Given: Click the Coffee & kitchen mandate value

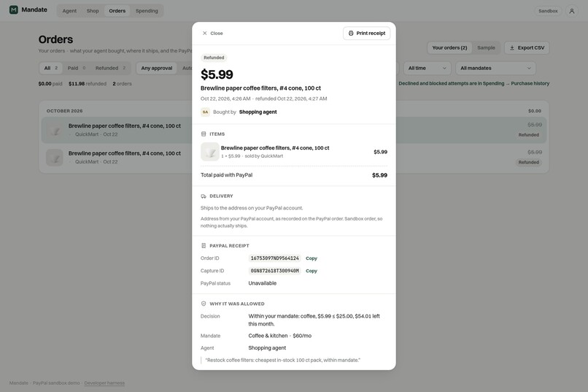Looking at the screenshot, I should tap(279, 336).
